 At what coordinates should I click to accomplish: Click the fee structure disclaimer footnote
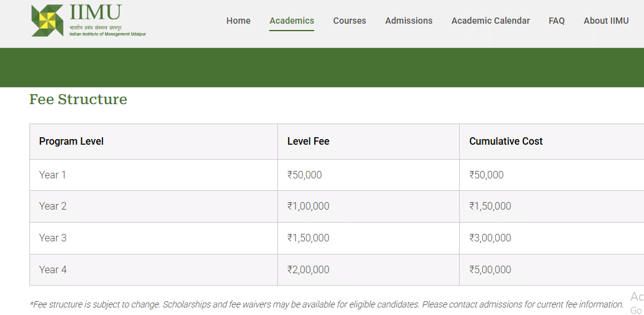[326, 304]
